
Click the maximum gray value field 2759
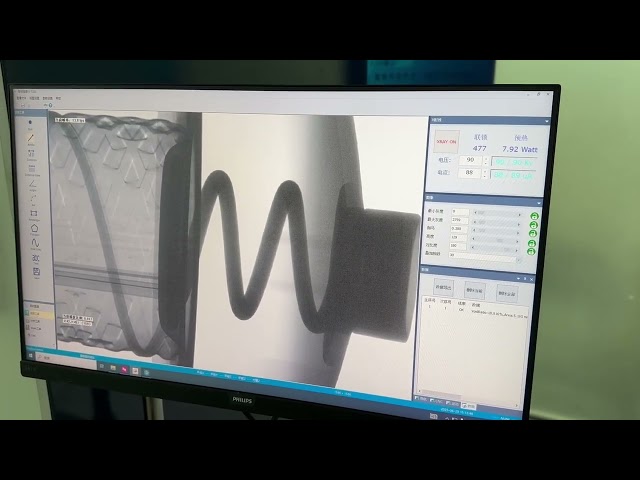459,220
